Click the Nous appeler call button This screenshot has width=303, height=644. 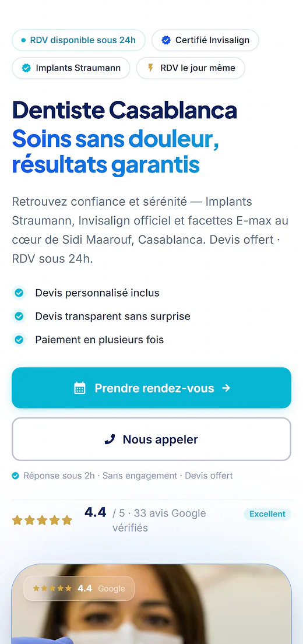(x=151, y=439)
